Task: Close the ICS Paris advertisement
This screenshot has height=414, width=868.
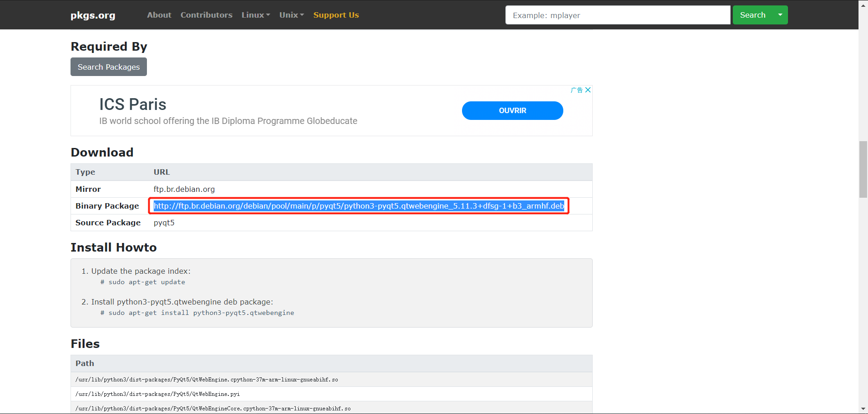Action: [588, 90]
